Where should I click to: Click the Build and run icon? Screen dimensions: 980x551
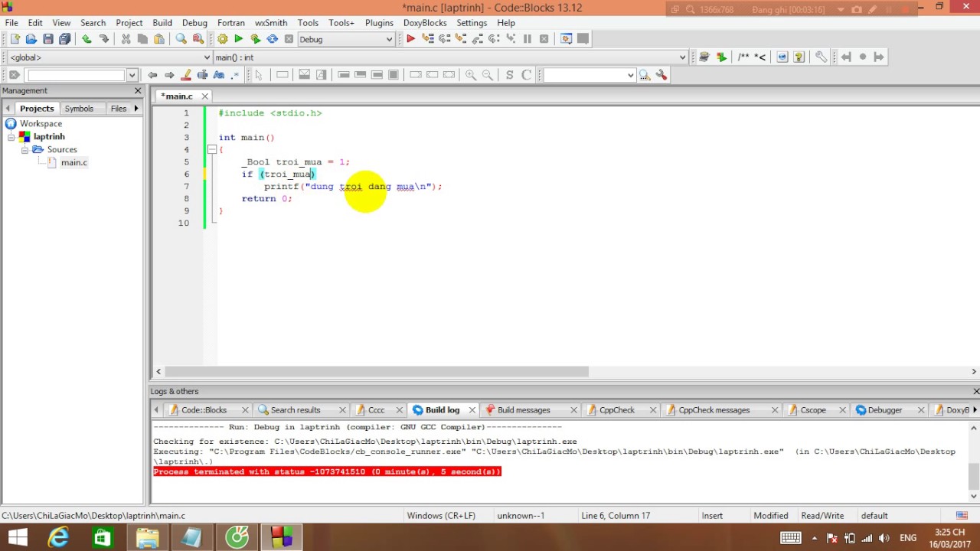tap(256, 39)
